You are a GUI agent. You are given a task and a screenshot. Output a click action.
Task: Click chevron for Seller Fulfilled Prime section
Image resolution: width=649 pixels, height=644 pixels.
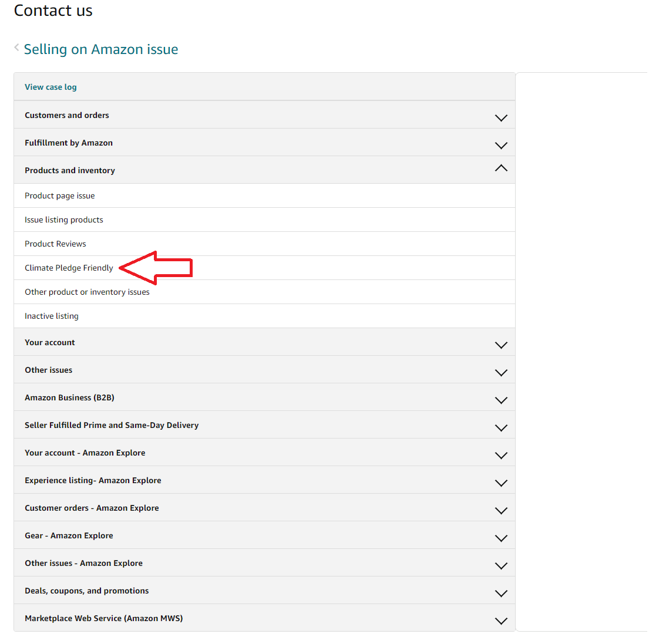[x=500, y=427]
